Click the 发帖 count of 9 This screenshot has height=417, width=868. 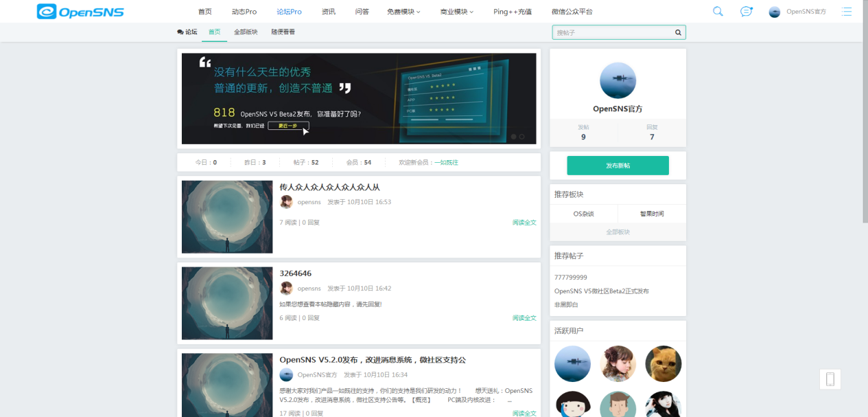[x=583, y=137]
